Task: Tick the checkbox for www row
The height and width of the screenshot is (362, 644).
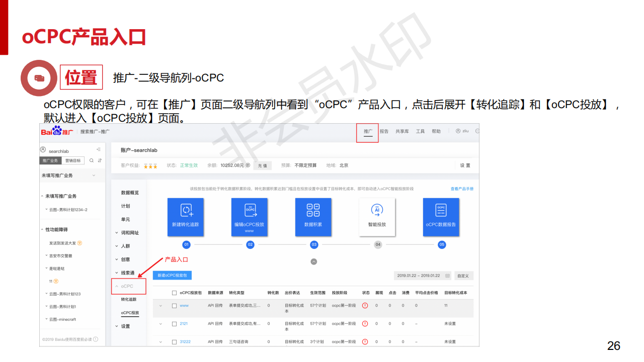Action: (174, 305)
